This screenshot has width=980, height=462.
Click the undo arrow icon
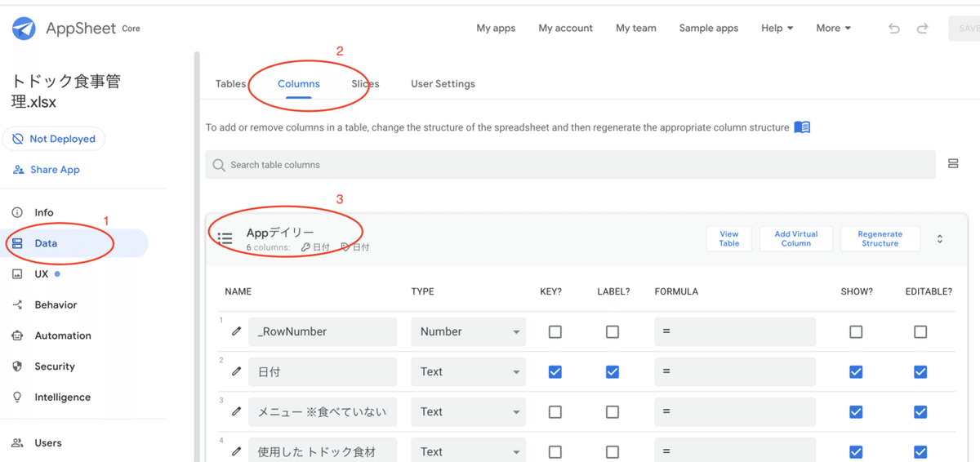point(894,29)
